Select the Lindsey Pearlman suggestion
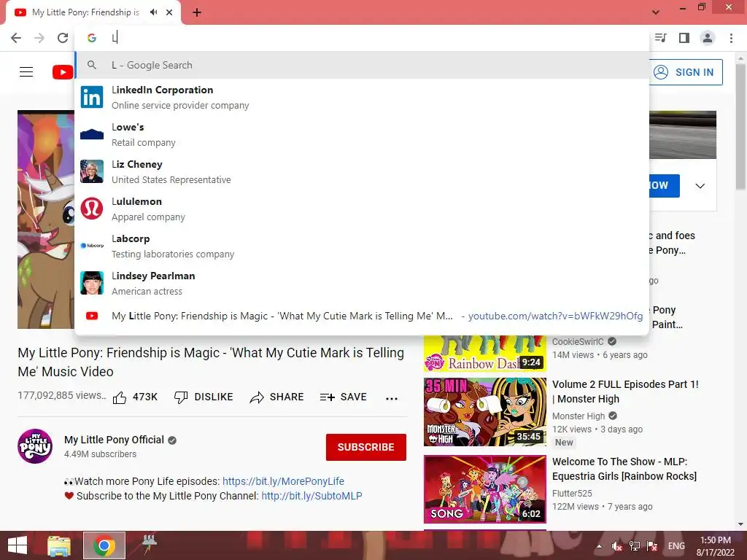The width and height of the screenshot is (747, 560). tap(362, 283)
